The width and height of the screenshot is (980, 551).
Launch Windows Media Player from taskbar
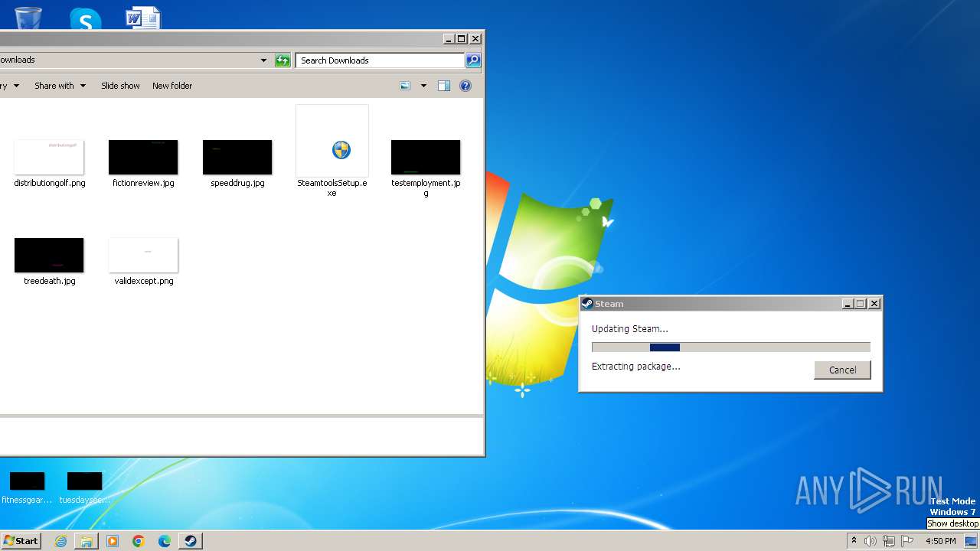[113, 541]
